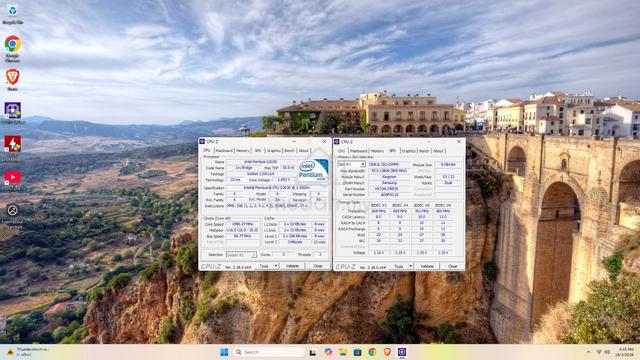640x360 pixels.
Task: Select the CPU-Z taskbar icon
Action: pos(402,352)
